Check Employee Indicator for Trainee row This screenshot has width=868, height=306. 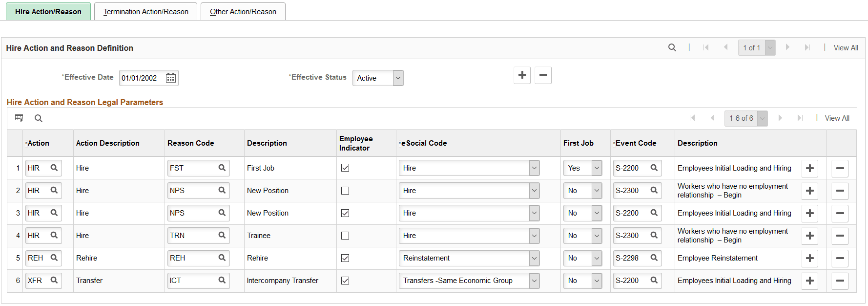tap(345, 236)
